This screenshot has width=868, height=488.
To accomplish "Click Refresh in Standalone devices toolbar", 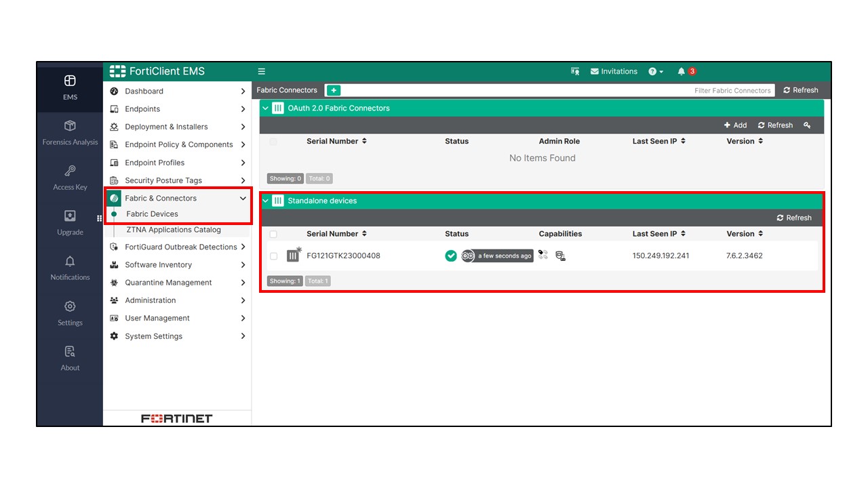I will (x=794, y=218).
